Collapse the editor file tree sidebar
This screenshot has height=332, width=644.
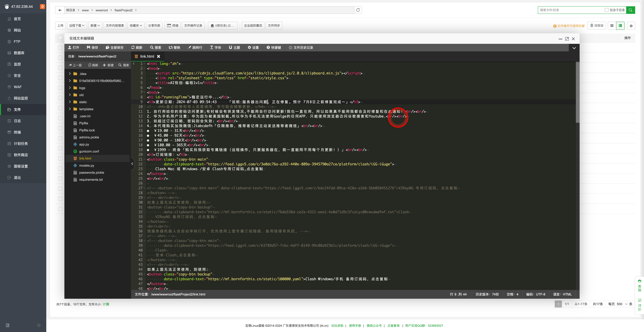pos(132,164)
